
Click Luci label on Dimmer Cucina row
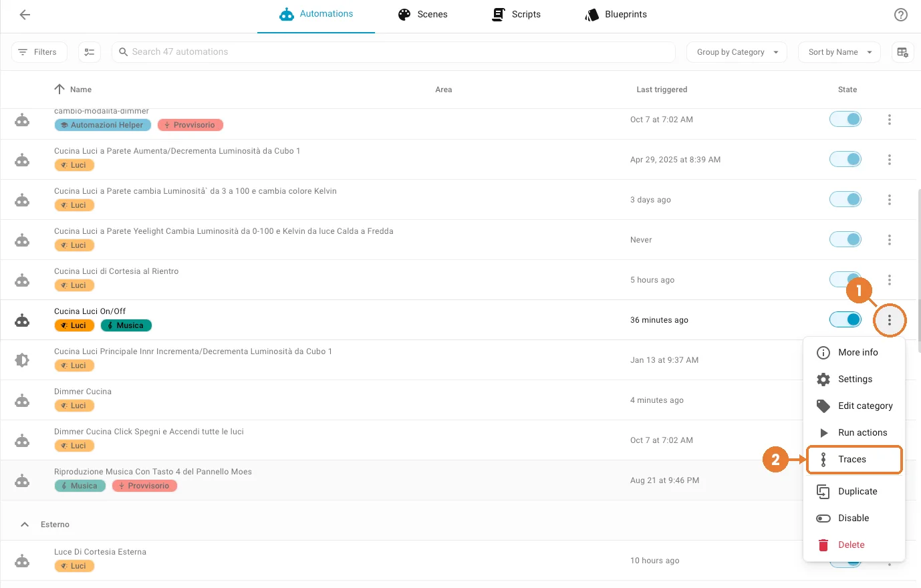click(x=74, y=406)
